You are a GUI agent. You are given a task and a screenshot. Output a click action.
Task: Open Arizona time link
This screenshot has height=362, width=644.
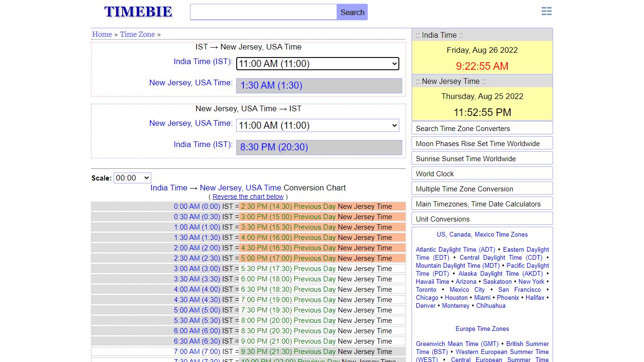pos(466,281)
